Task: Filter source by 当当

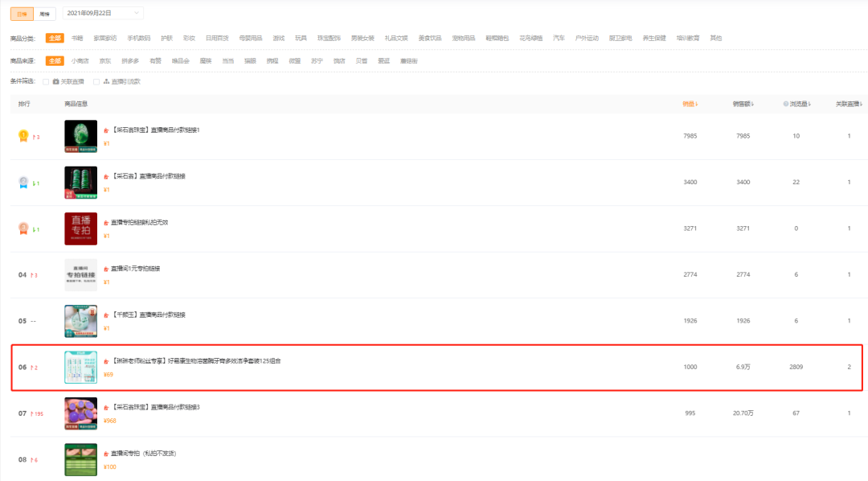Action: pyautogui.click(x=228, y=61)
